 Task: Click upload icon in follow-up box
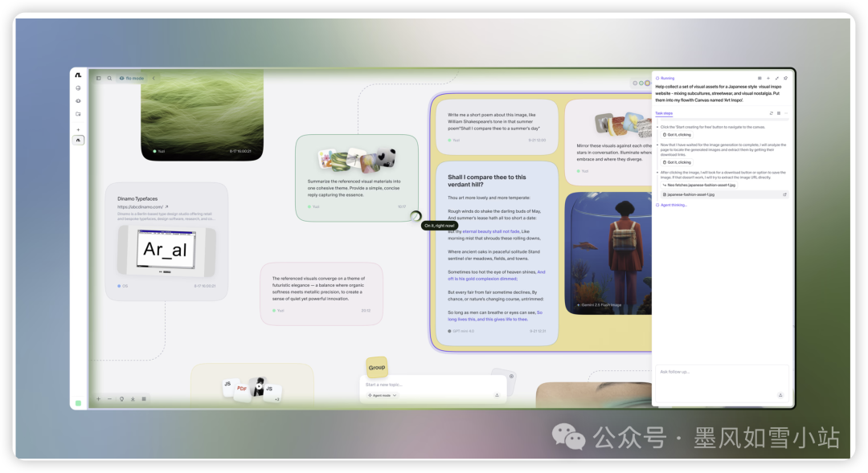tap(780, 395)
